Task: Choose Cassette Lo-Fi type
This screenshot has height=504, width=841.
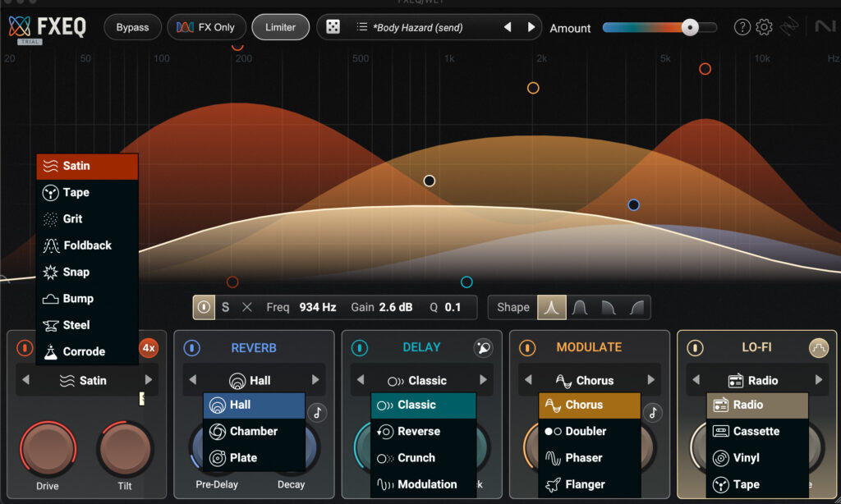Action: pos(757,432)
